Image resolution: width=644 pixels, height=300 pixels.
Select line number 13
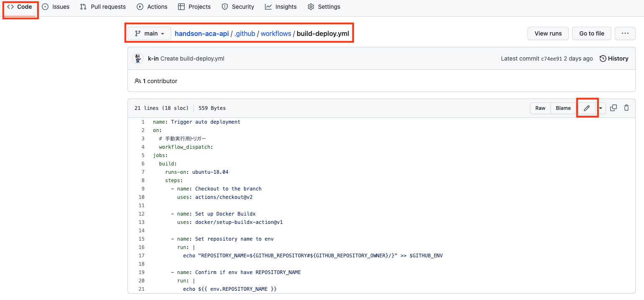tap(141, 222)
